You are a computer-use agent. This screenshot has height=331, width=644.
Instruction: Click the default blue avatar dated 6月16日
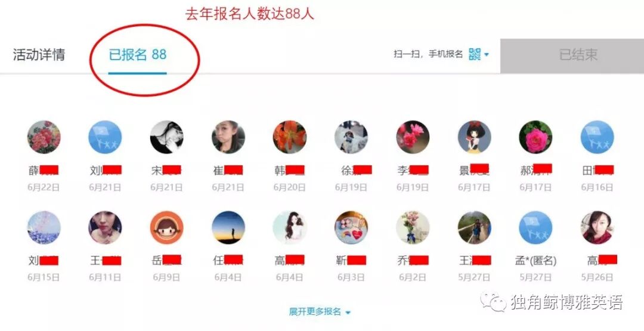[x=597, y=137]
